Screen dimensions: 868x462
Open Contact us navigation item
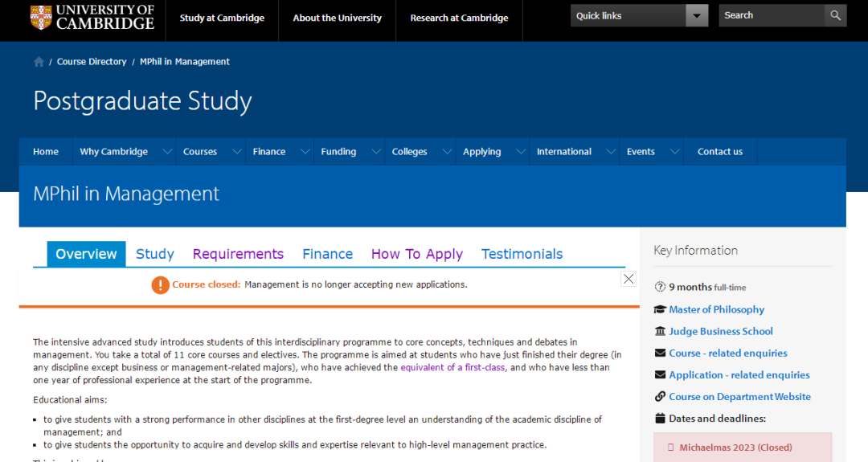click(719, 152)
